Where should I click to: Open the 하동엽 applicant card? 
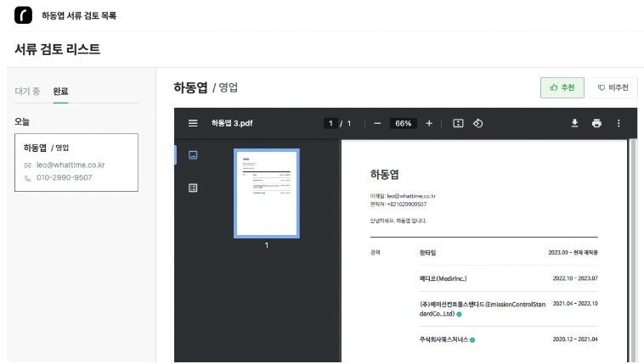[x=76, y=162]
